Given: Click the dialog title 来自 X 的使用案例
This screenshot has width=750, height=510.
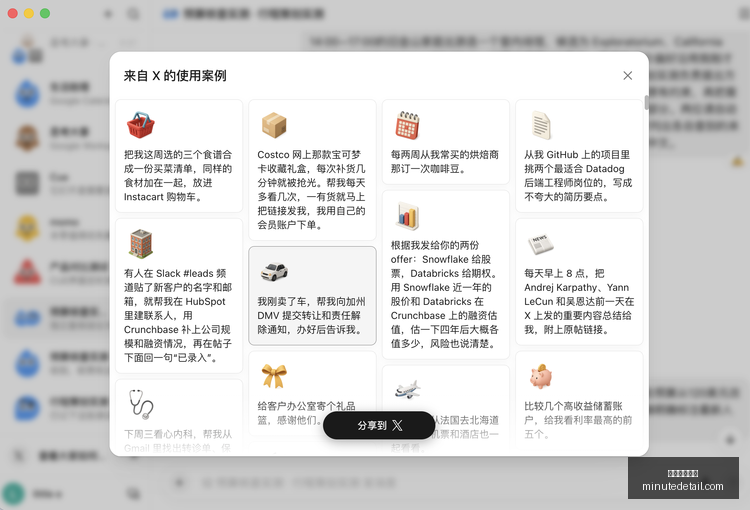Looking at the screenshot, I should 175,76.
